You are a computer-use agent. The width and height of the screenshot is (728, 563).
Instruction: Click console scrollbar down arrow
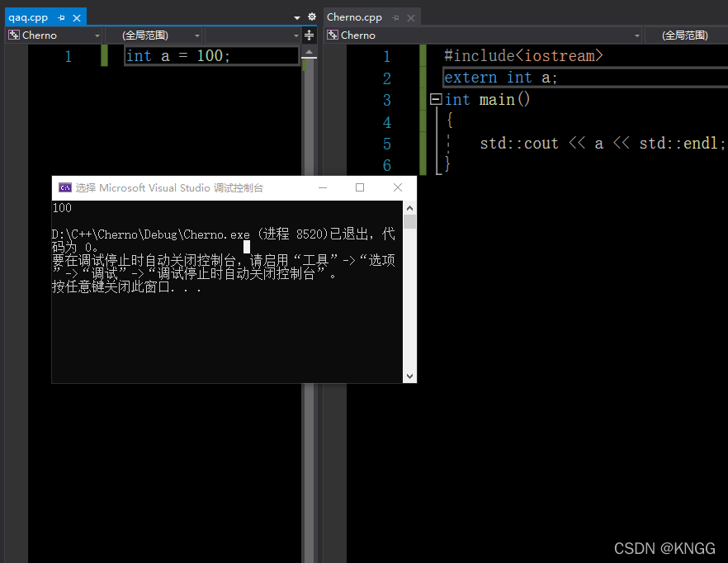[409, 376]
